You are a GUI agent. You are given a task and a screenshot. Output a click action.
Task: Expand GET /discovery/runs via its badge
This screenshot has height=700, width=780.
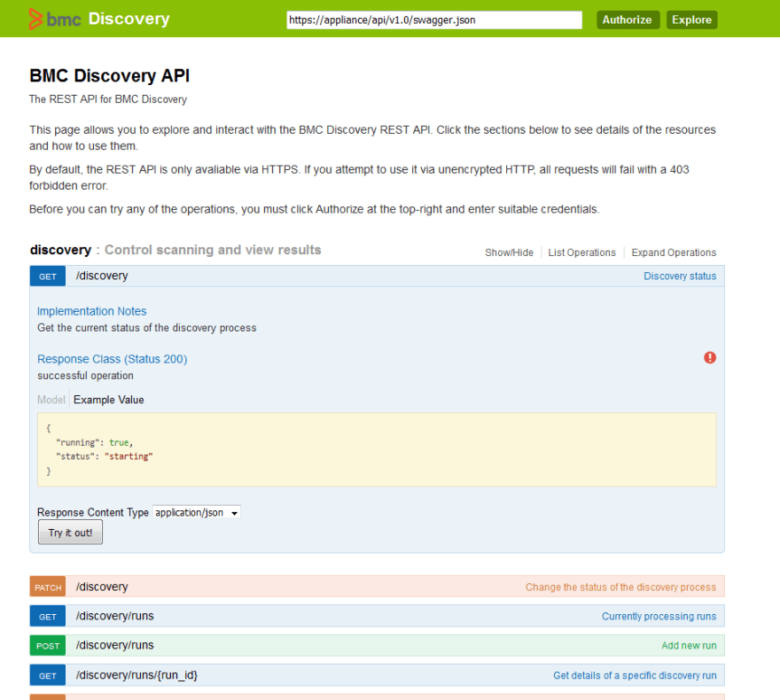[48, 617]
